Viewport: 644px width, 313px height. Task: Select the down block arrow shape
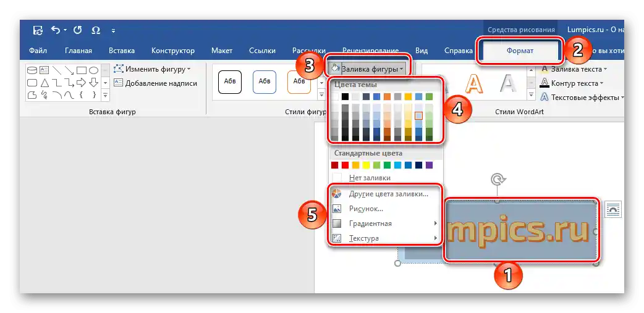pos(94,83)
